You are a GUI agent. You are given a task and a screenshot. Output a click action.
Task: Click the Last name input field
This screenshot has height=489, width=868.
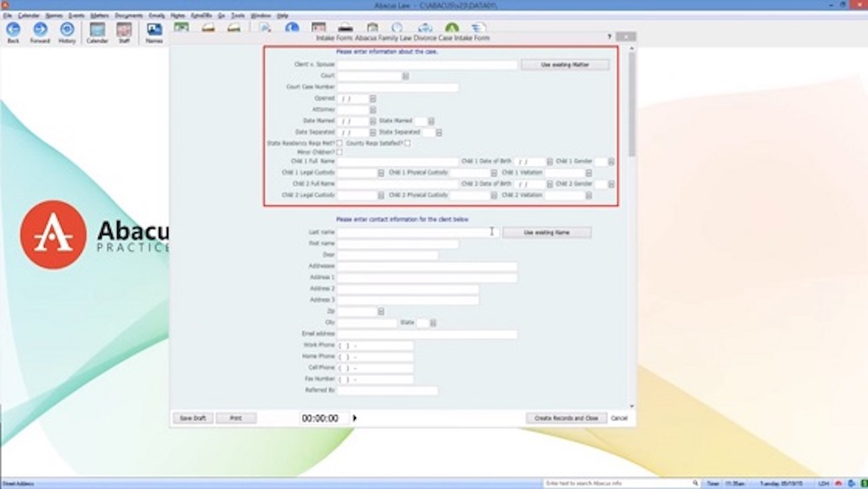pos(418,233)
